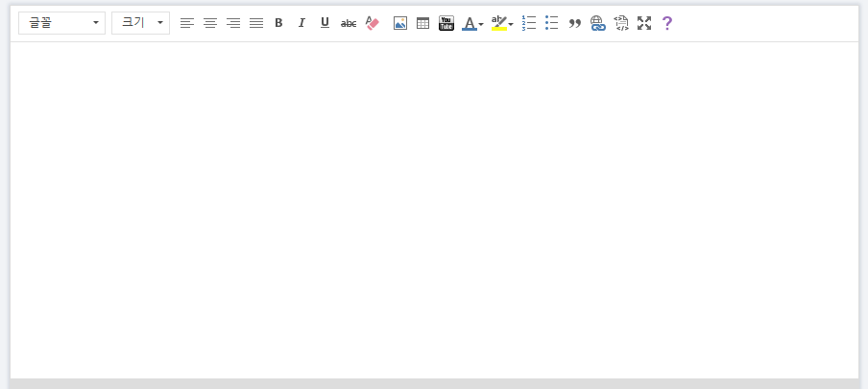Open the 글꼴 font family dropdown
This screenshot has height=389, width=868.
pos(61,23)
